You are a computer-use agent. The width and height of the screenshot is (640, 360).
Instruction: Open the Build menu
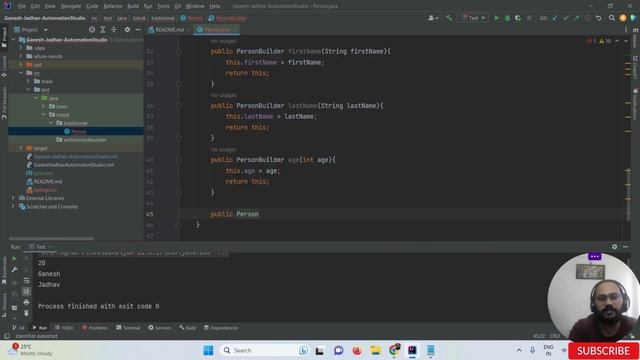click(133, 6)
